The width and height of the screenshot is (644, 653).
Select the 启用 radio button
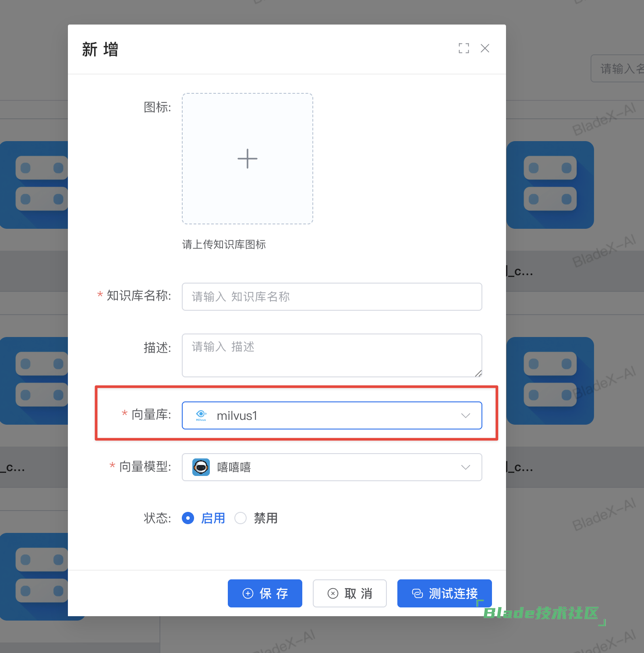coord(188,518)
